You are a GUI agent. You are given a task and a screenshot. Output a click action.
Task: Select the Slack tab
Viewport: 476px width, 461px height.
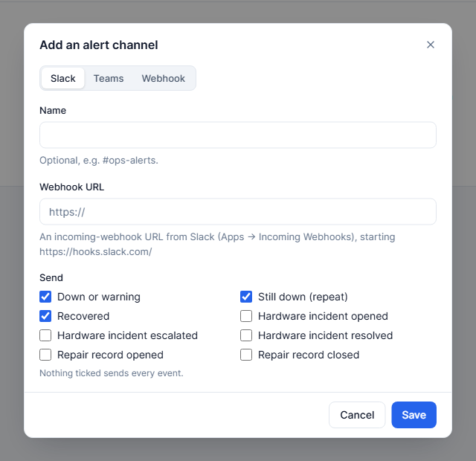(62, 78)
